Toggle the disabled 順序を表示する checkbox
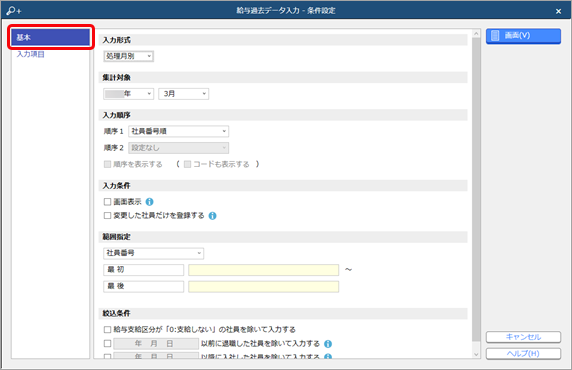 coord(107,164)
